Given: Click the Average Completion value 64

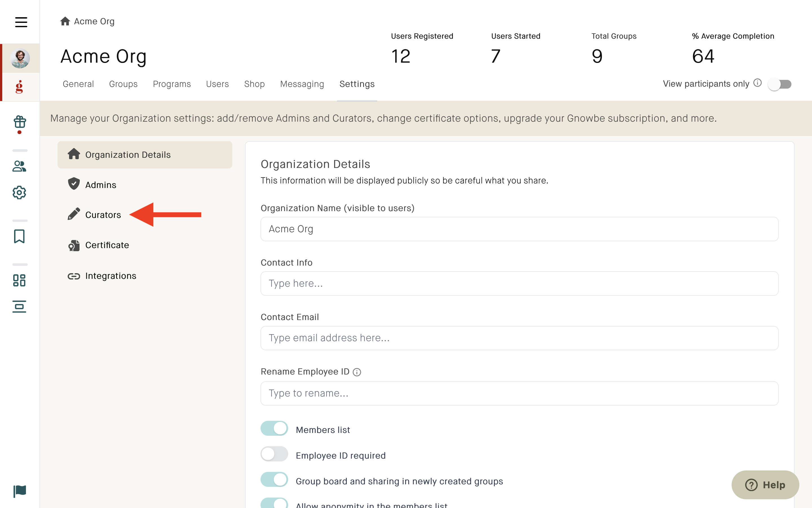Looking at the screenshot, I should [703, 56].
